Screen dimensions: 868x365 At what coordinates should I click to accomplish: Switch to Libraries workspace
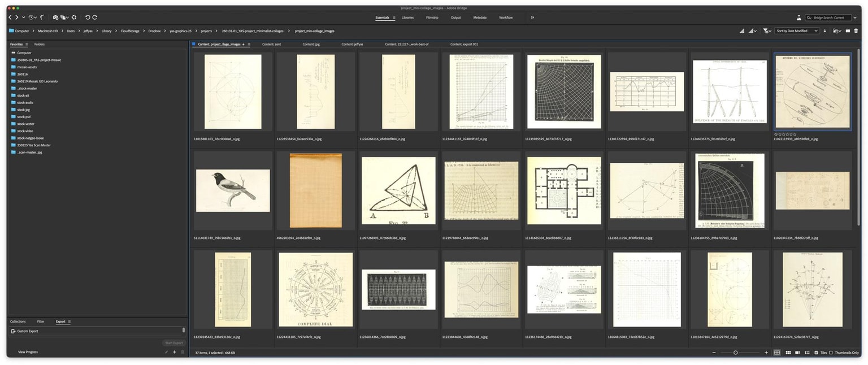tap(407, 18)
